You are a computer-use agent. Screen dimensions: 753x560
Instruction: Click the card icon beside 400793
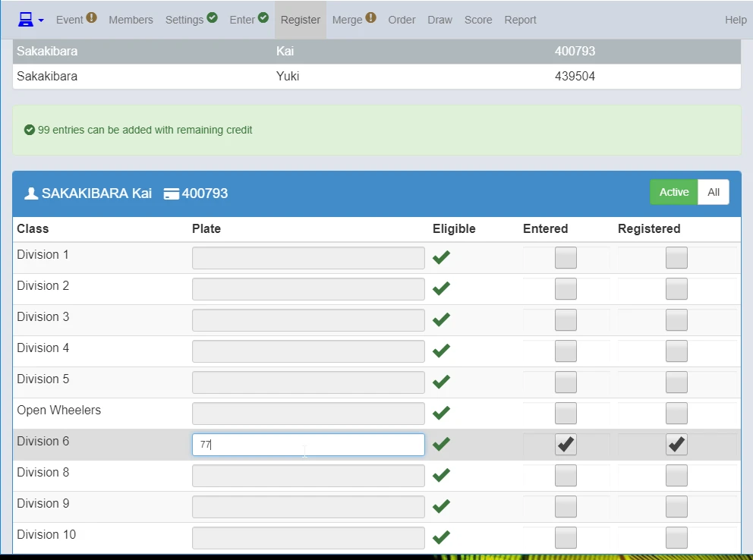[x=171, y=193]
